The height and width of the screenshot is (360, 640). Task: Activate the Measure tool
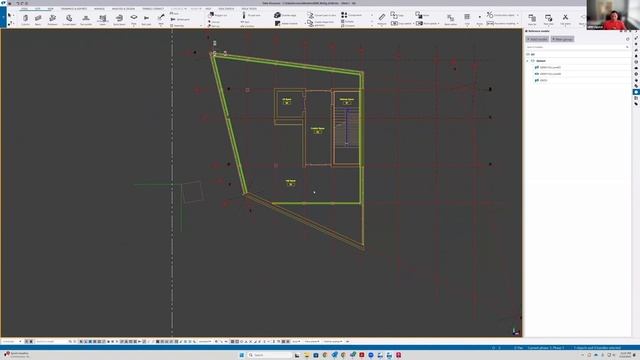click(x=382, y=19)
